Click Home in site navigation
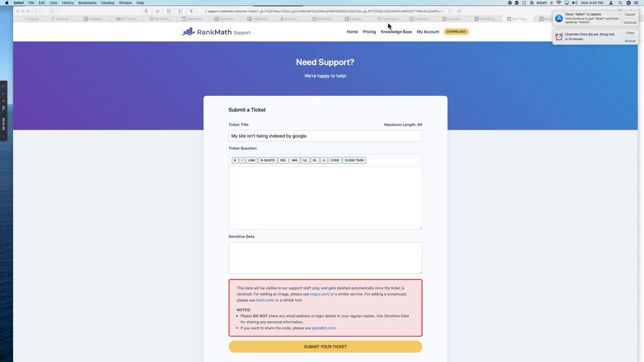The height and width of the screenshot is (362, 644). (352, 32)
